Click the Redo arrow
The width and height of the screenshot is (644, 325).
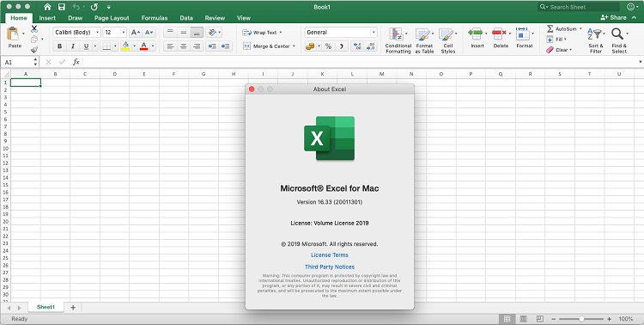tap(94, 7)
